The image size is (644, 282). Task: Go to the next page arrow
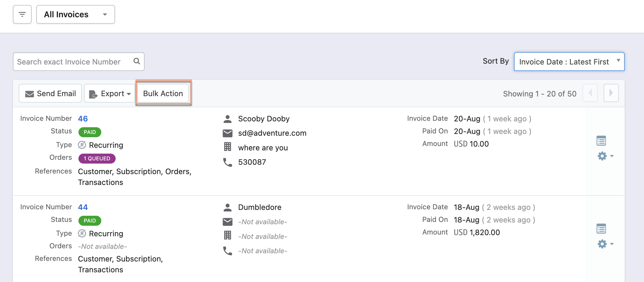click(x=611, y=93)
